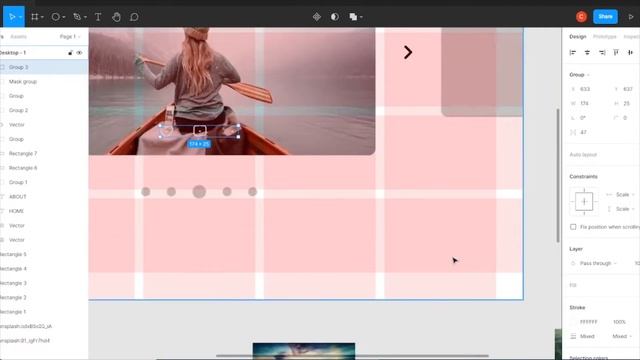Select the Rectangle 6 layer
Image resolution: width=640 pixels, height=360 pixels.
(44, 168)
